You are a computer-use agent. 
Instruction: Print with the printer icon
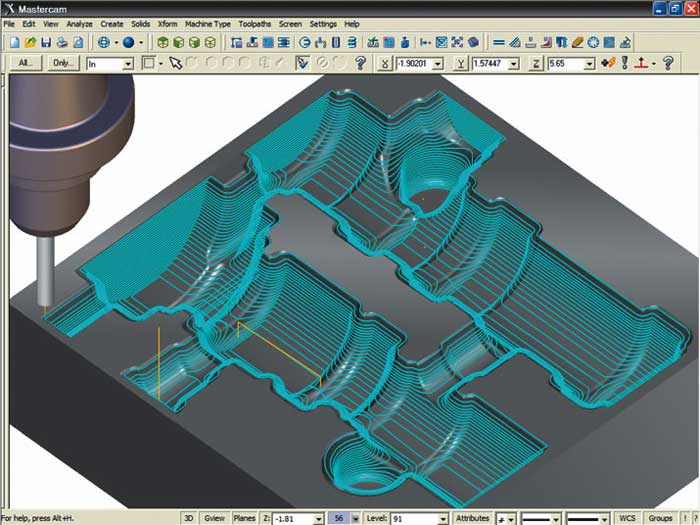click(x=62, y=42)
